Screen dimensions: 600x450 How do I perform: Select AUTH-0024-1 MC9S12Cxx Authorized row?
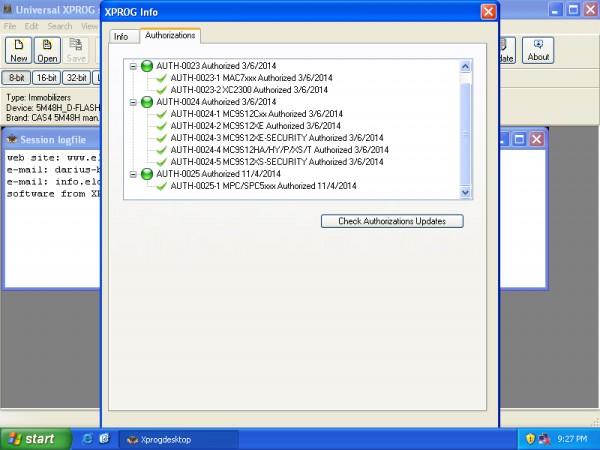[x=256, y=114]
